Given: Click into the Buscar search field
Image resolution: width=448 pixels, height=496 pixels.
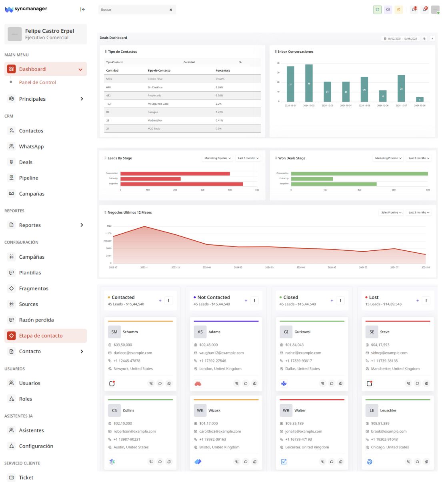Looking at the screenshot, I should (132, 10).
